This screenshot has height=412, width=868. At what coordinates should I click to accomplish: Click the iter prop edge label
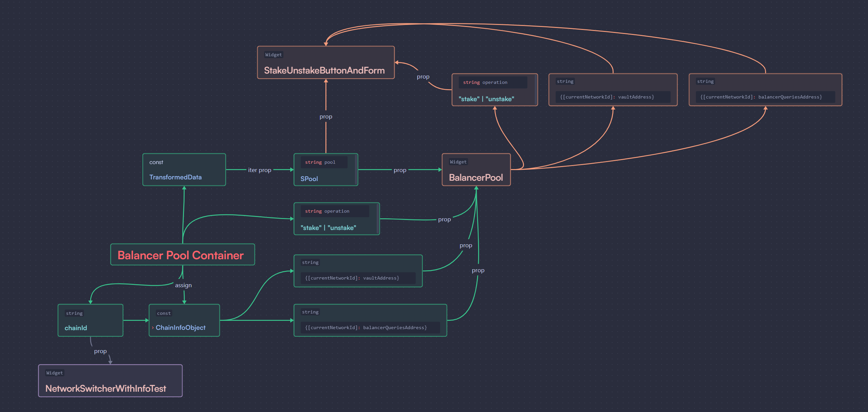tap(260, 170)
